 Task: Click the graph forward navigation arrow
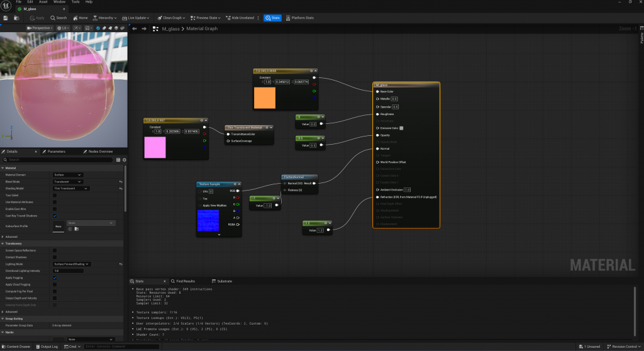144,28
